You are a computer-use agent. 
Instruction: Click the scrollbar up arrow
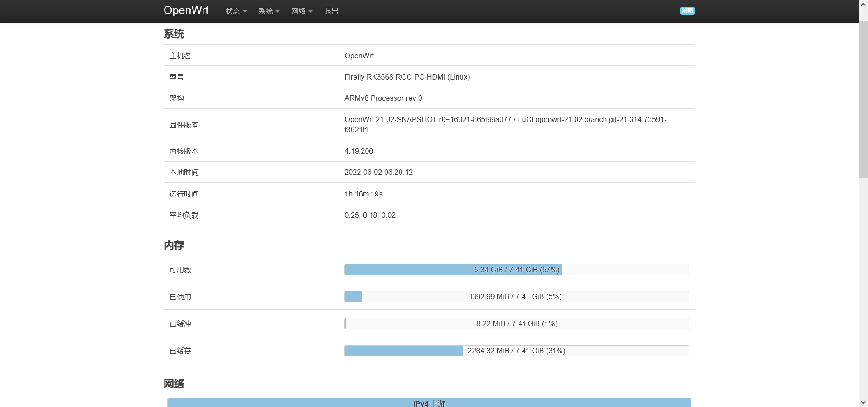click(x=863, y=4)
